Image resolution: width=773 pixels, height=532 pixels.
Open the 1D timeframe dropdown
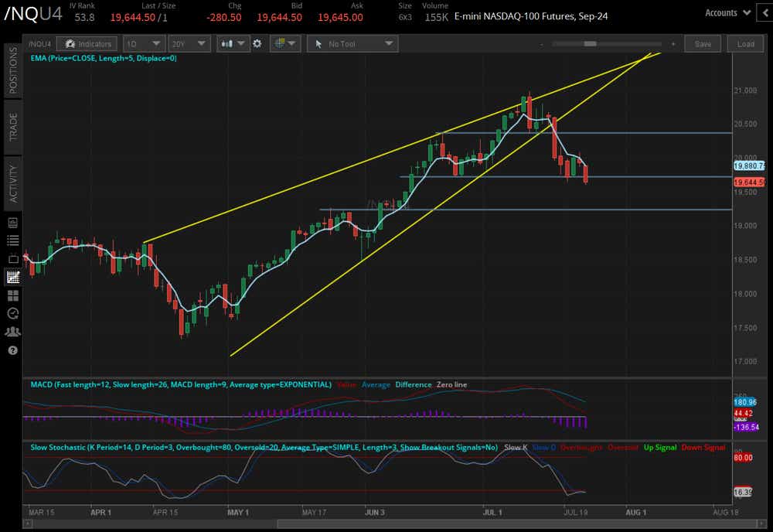(144, 44)
